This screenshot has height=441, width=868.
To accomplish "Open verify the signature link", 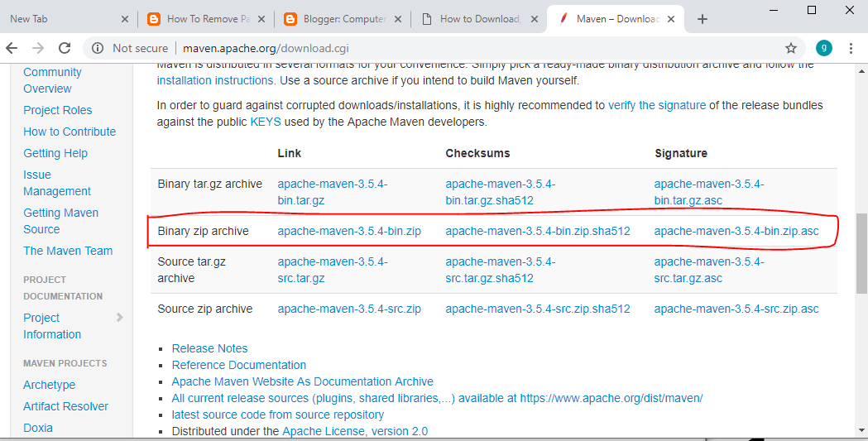I will click(657, 105).
